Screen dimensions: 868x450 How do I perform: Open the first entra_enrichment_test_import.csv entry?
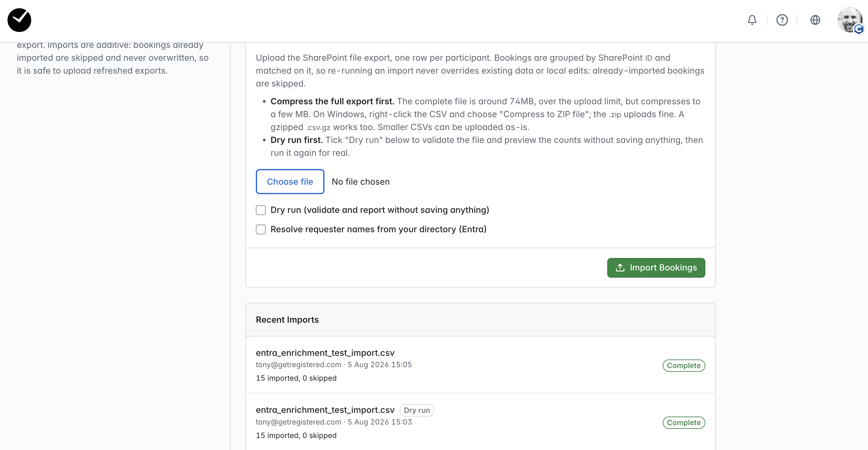[325, 352]
